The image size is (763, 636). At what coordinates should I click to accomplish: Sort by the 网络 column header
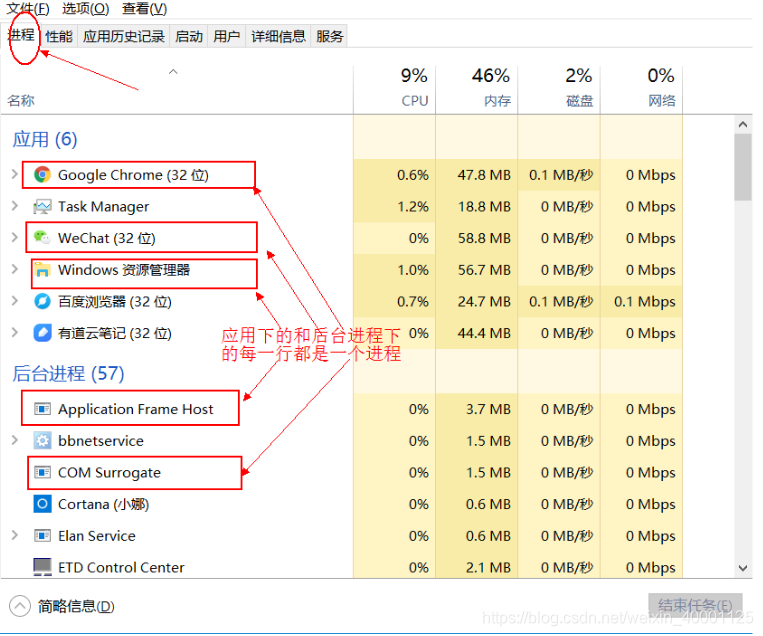coord(642,88)
